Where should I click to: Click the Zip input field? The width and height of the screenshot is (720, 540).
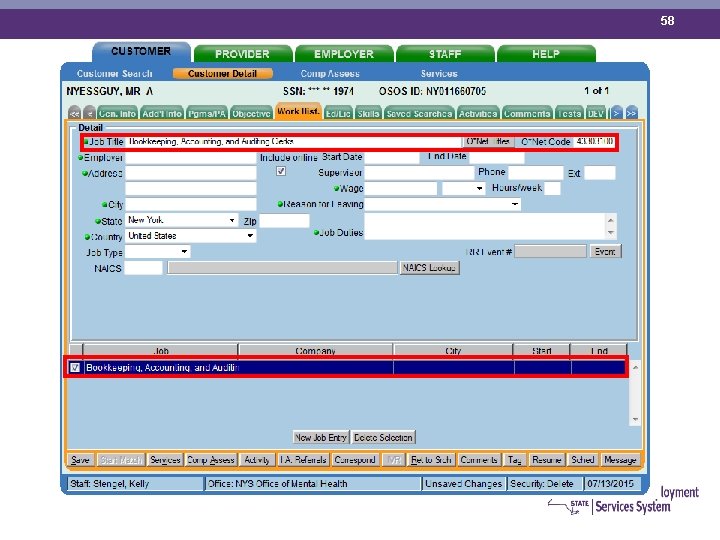(x=284, y=221)
